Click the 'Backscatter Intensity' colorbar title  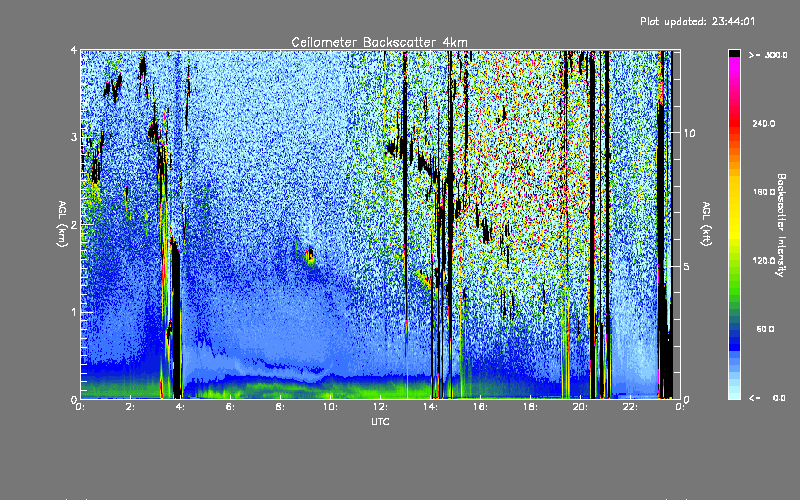click(781, 225)
